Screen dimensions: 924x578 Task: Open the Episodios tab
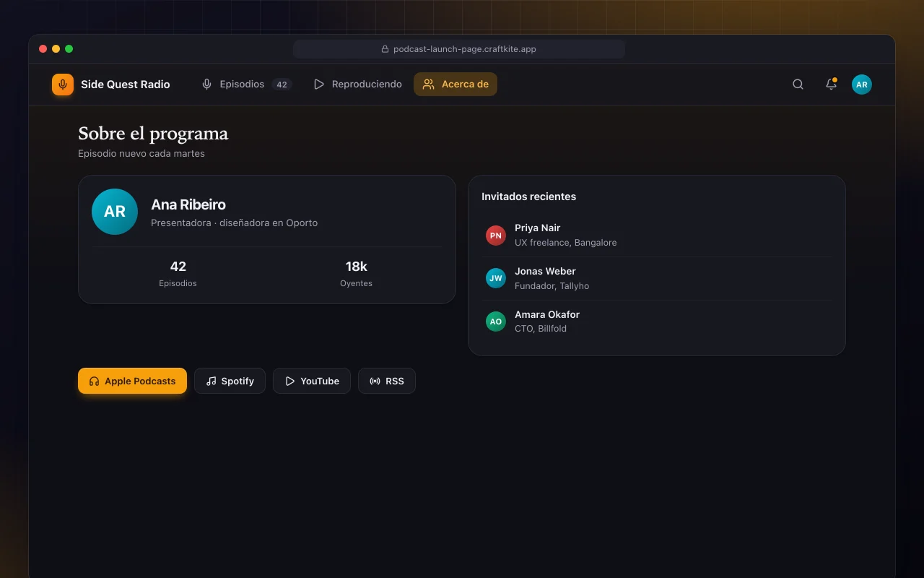pyautogui.click(x=245, y=85)
